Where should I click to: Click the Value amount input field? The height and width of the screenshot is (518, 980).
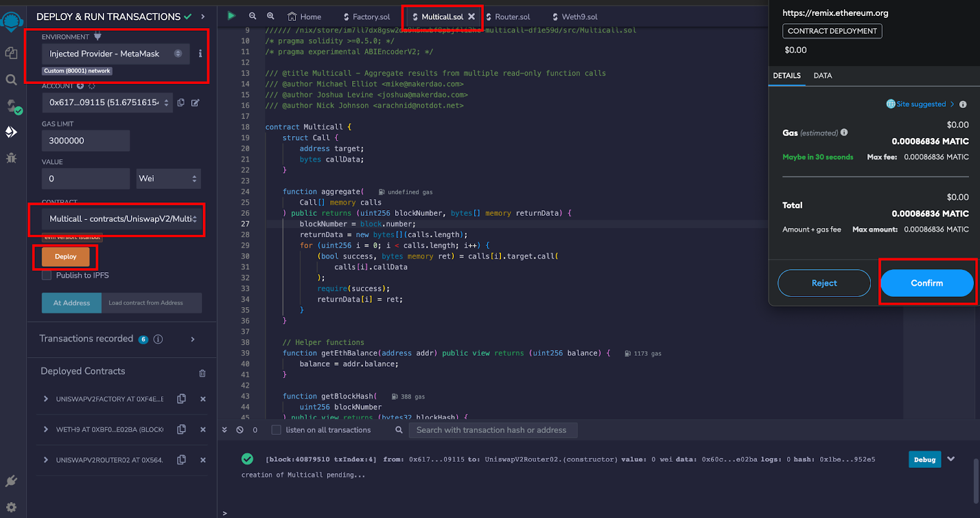coord(86,178)
